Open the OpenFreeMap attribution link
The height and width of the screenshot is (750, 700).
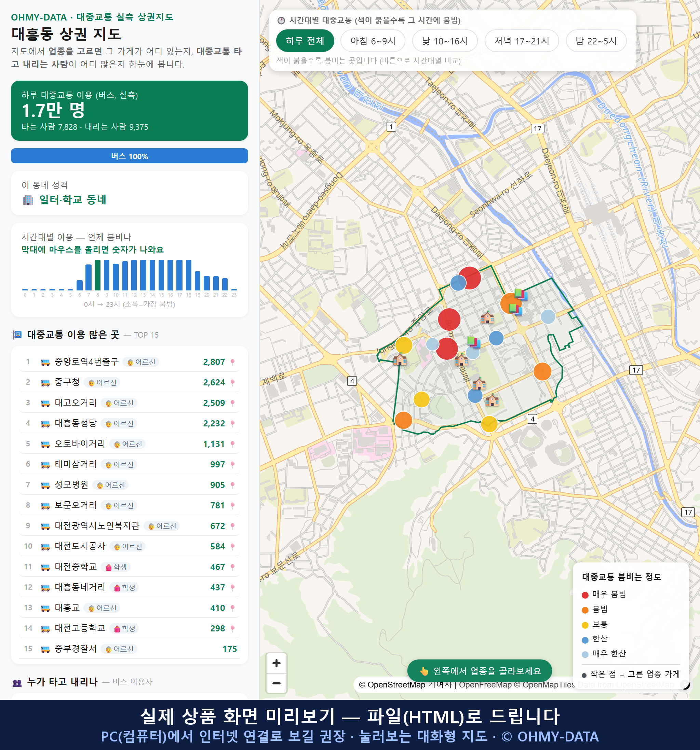click(x=485, y=685)
